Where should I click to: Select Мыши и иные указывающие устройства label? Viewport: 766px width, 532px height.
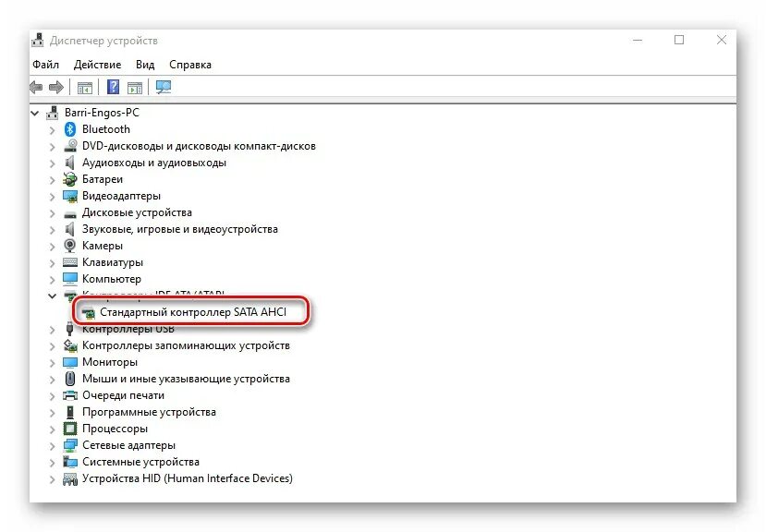[x=186, y=379]
